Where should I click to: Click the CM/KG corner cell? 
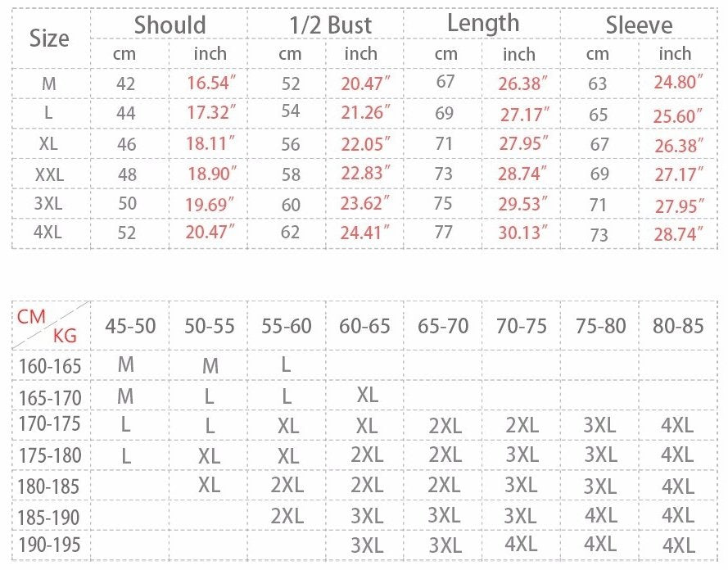point(49,324)
